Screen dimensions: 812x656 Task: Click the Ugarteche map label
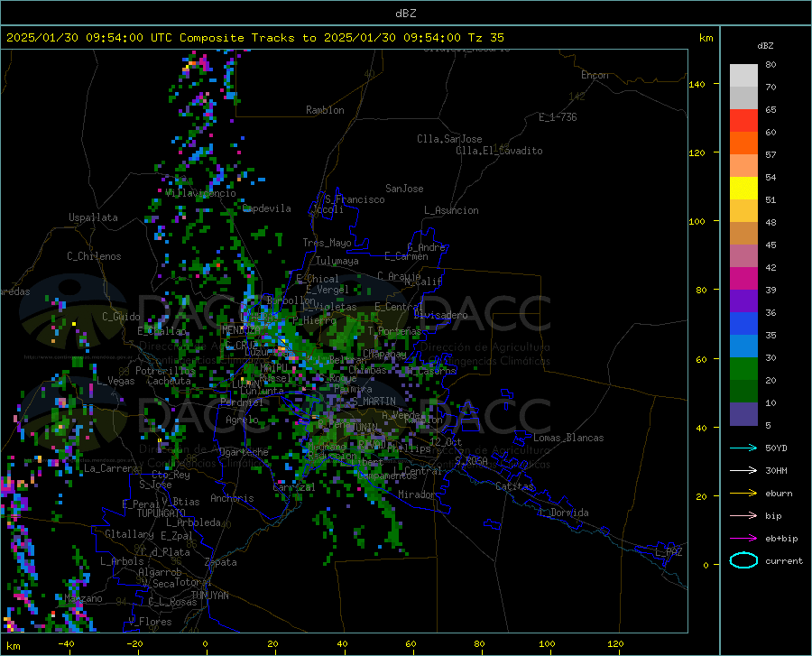pyautogui.click(x=244, y=452)
